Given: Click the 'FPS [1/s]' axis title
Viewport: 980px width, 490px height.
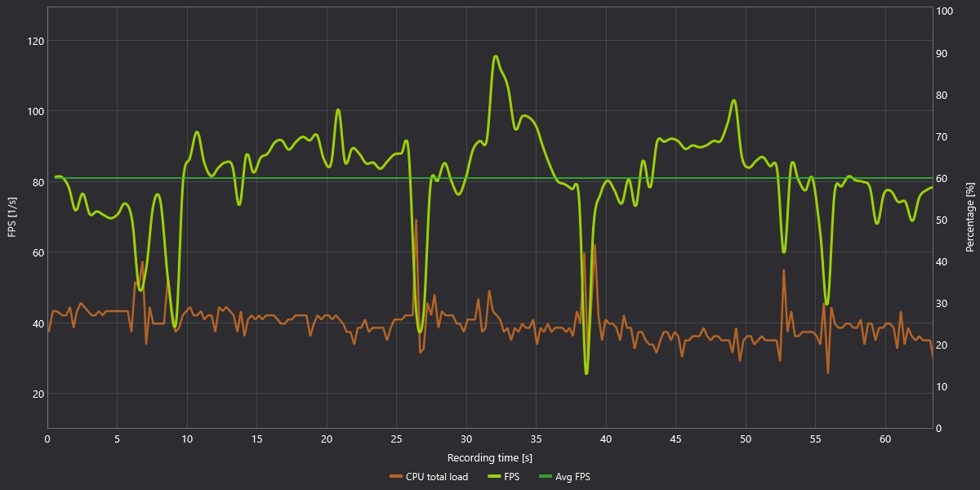Looking at the screenshot, I should (x=11, y=218).
